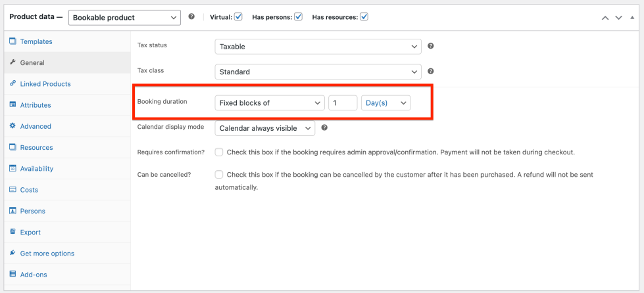
Task: Change the Day(s) duration unit dropdown
Action: click(x=385, y=103)
